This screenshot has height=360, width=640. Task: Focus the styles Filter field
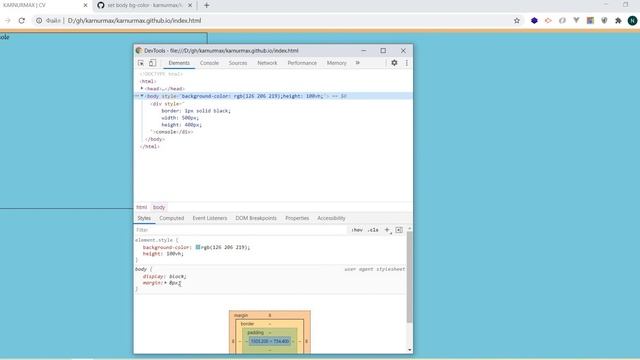[x=241, y=230]
